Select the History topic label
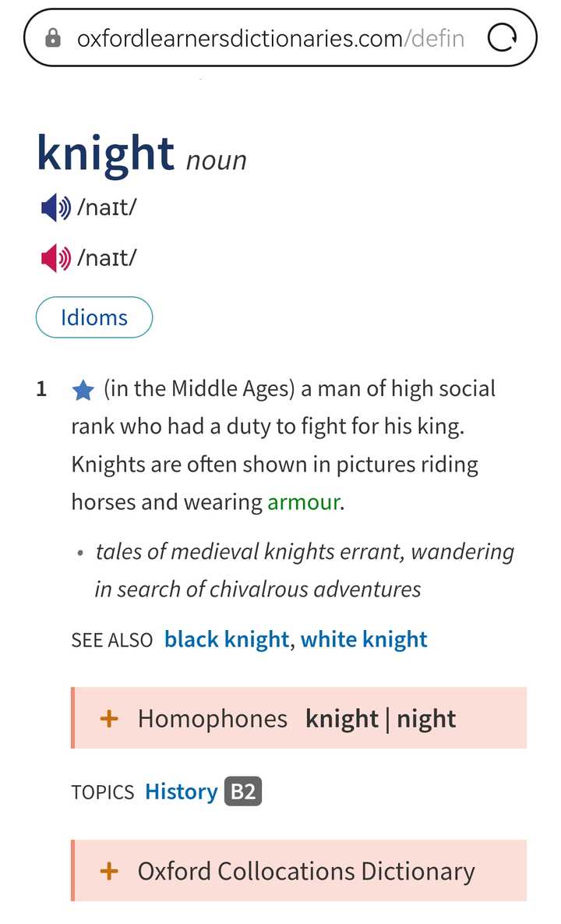Image resolution: width=561 pixels, height=924 pixels. click(x=181, y=791)
